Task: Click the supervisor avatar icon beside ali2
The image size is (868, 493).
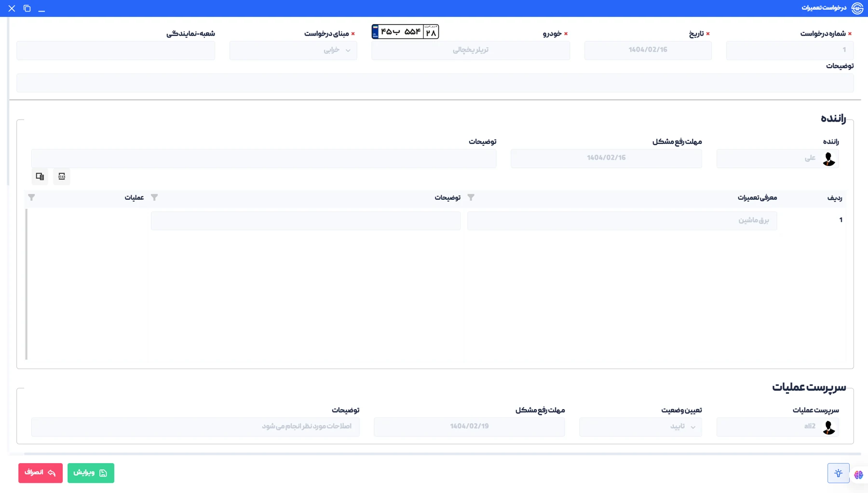Action: (829, 427)
